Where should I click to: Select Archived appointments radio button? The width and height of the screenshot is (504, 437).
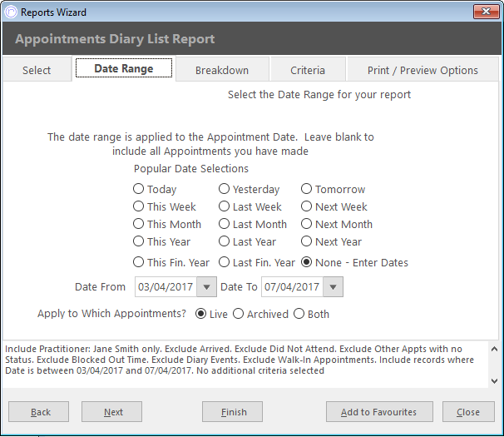[x=238, y=314]
